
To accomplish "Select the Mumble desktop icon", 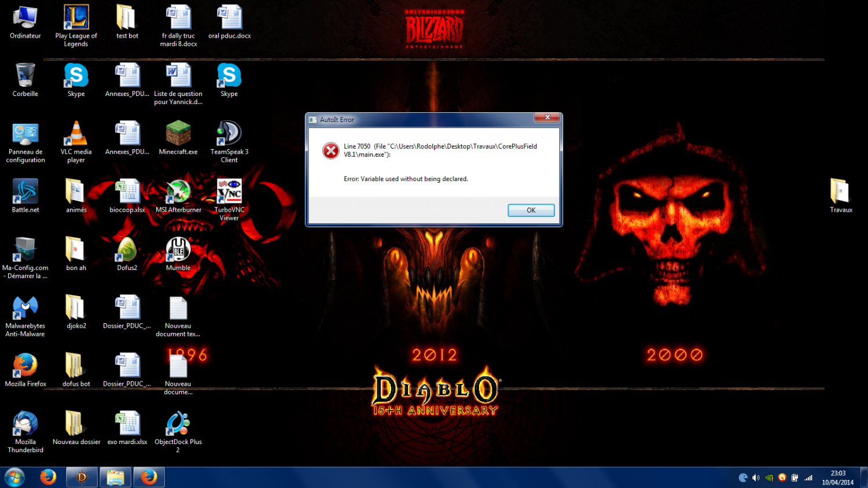I will point(178,253).
